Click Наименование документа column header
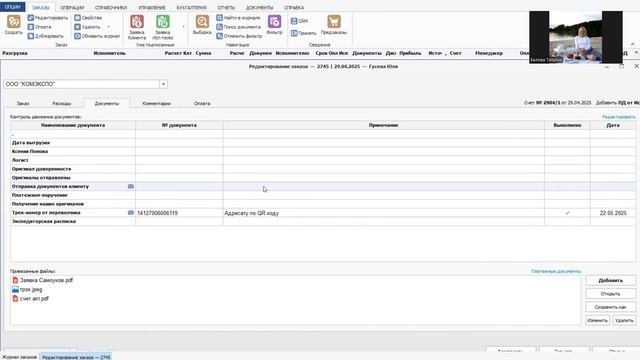 click(73, 125)
